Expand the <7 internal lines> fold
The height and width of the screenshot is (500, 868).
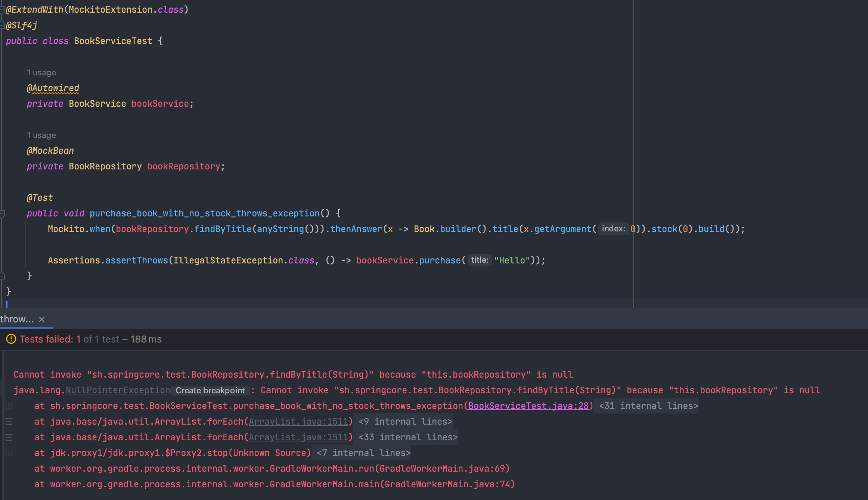tap(363, 453)
